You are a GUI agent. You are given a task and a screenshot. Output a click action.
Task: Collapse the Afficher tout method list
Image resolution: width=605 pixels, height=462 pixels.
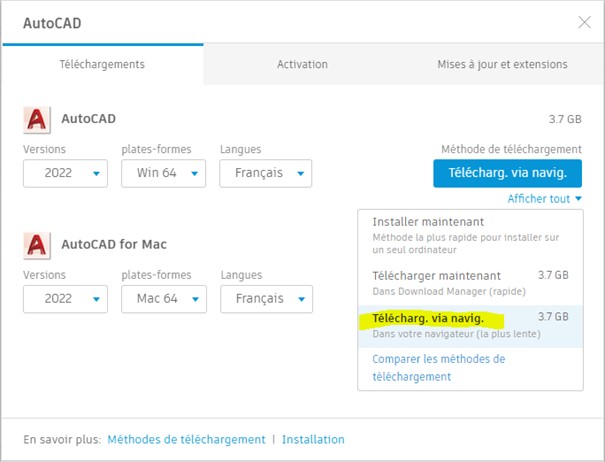point(544,199)
